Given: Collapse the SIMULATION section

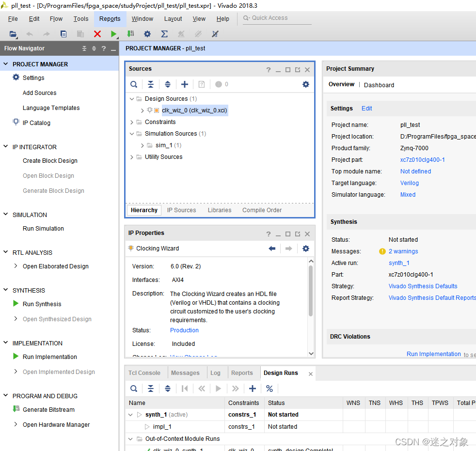Looking at the screenshot, I should (x=5, y=215).
